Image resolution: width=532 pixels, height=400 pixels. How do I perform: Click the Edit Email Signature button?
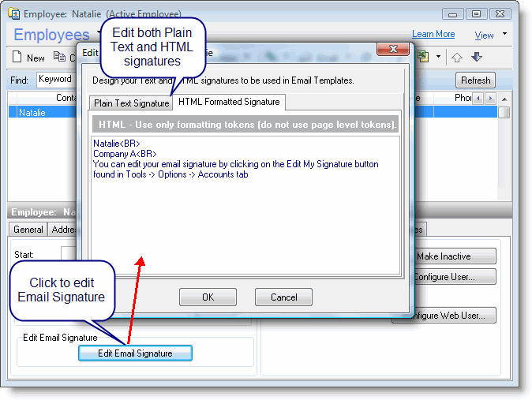click(135, 353)
